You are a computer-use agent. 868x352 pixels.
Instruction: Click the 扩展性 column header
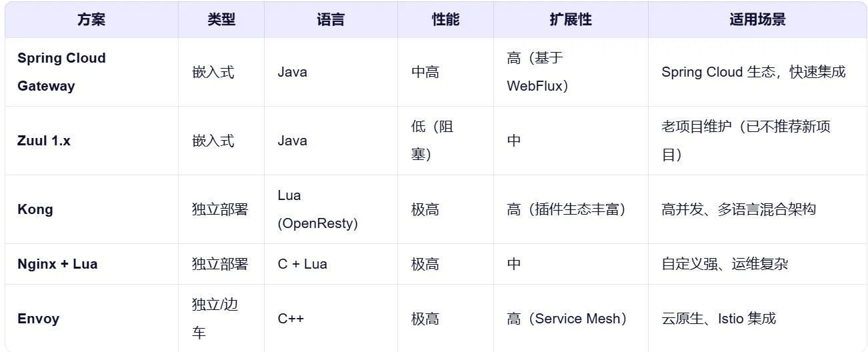pyautogui.click(x=571, y=20)
